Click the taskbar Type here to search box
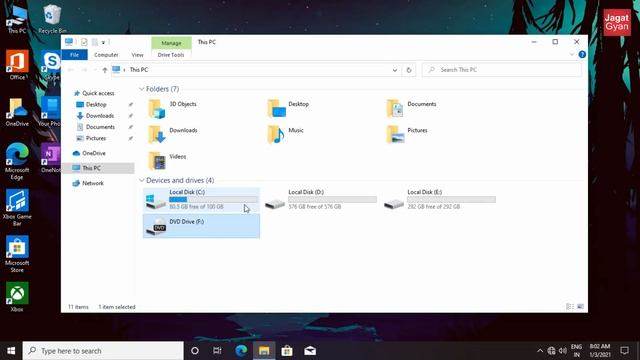 tap(103, 351)
